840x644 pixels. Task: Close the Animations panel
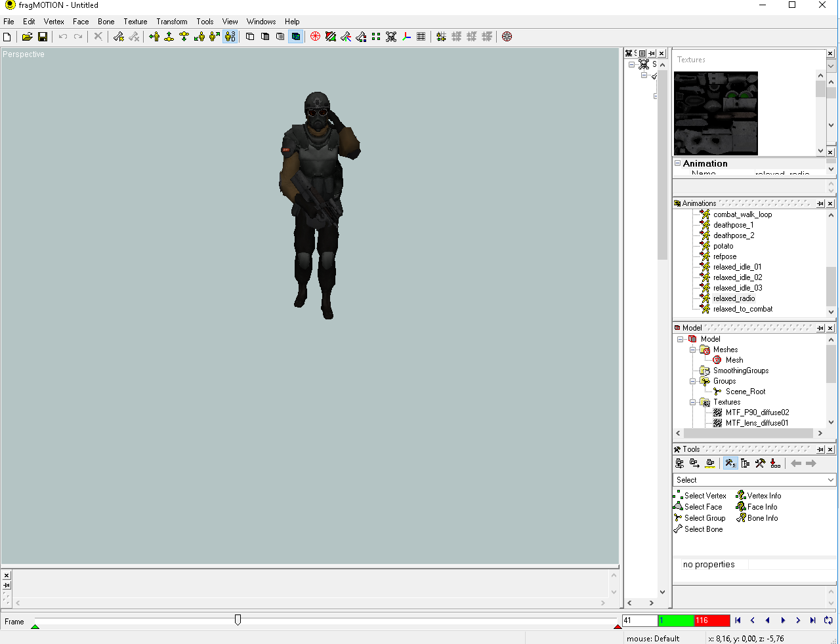(x=830, y=204)
